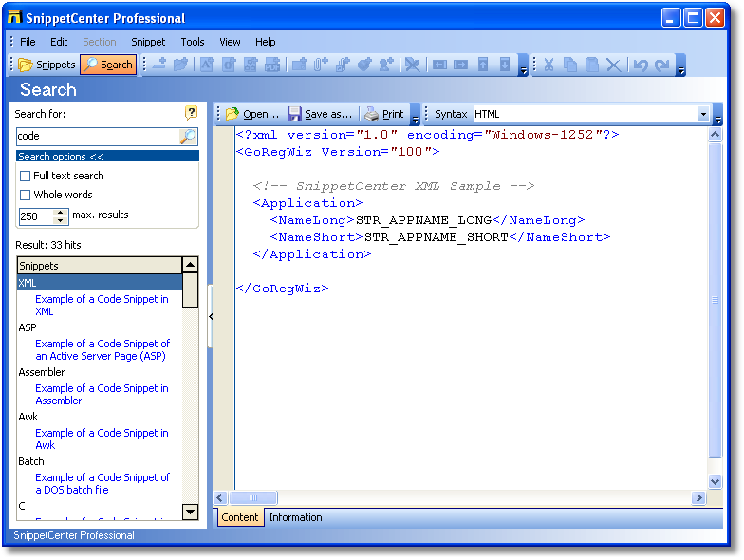
Task: Click the Redo arrow icon
Action: 662,65
